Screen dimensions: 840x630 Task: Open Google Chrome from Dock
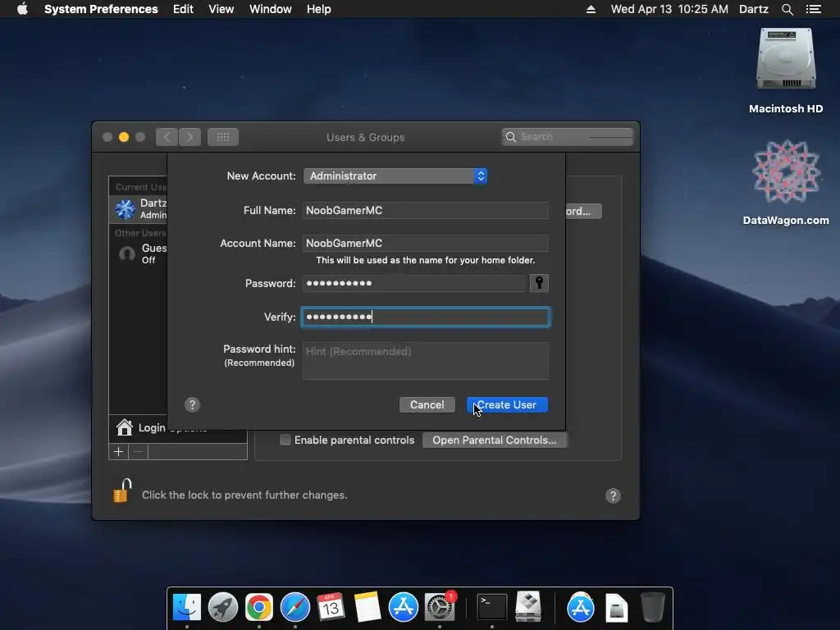(258, 608)
